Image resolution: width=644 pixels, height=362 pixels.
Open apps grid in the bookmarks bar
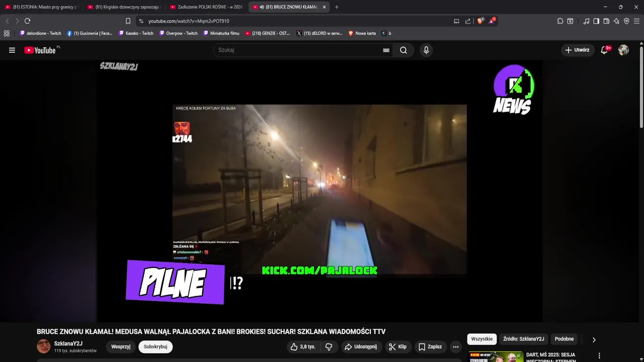[7, 33]
